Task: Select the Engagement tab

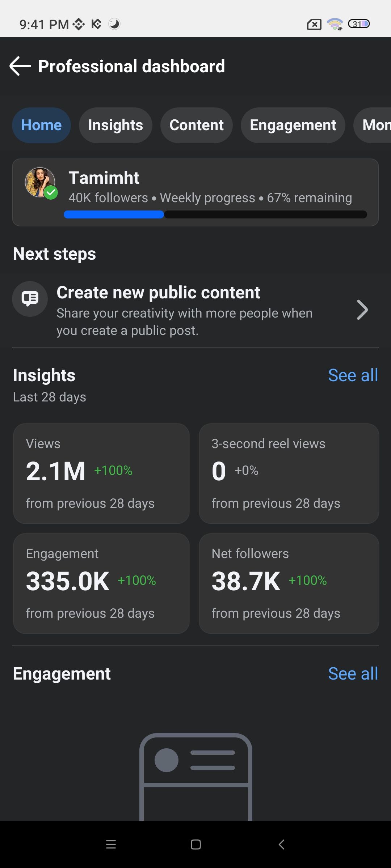Action: point(293,125)
